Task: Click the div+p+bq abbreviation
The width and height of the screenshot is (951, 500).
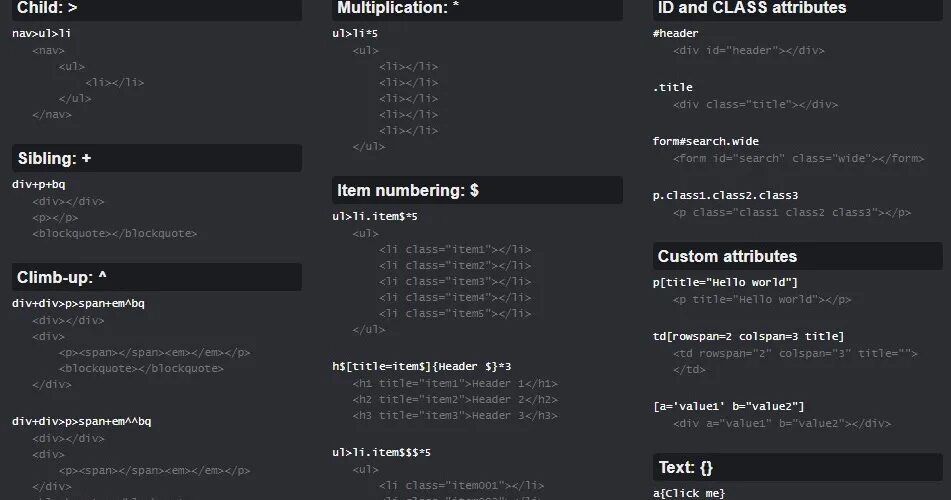Action: tap(39, 185)
